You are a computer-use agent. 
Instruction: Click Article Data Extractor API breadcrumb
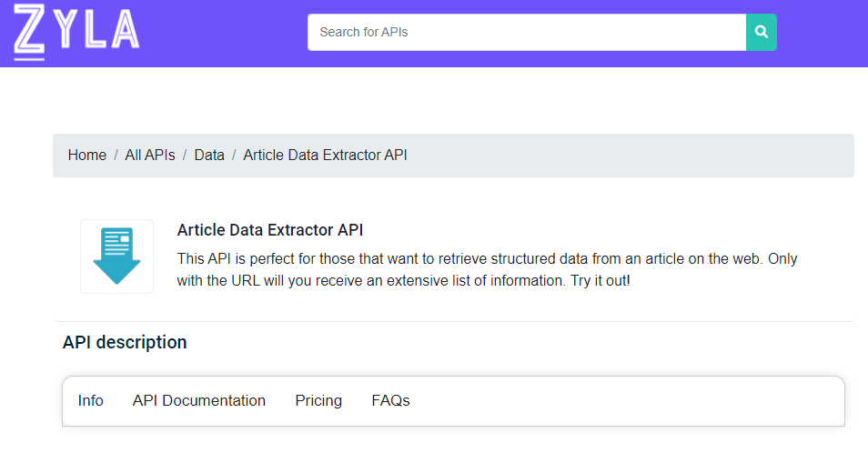(325, 155)
